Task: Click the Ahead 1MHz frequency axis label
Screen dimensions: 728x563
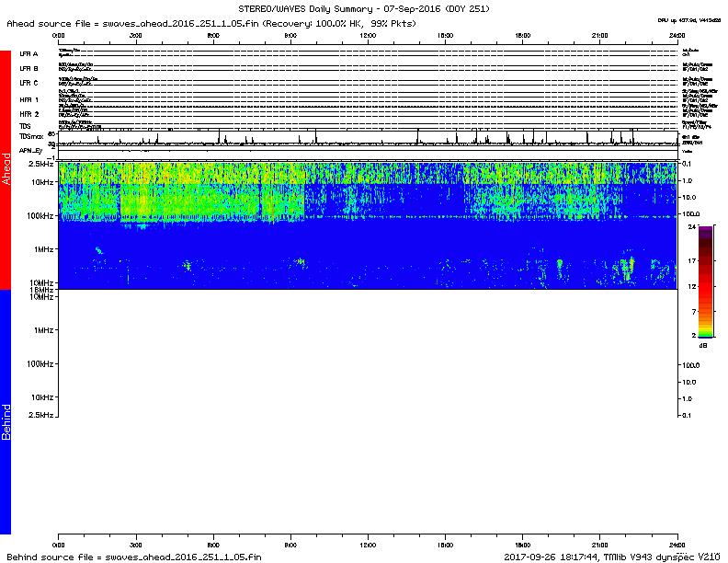Action: click(x=43, y=249)
